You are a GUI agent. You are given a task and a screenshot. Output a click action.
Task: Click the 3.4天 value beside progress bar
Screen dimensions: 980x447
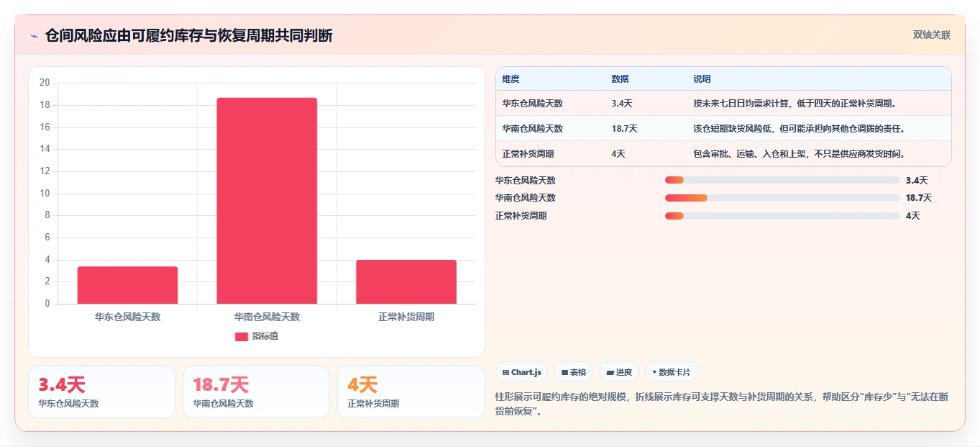click(917, 181)
